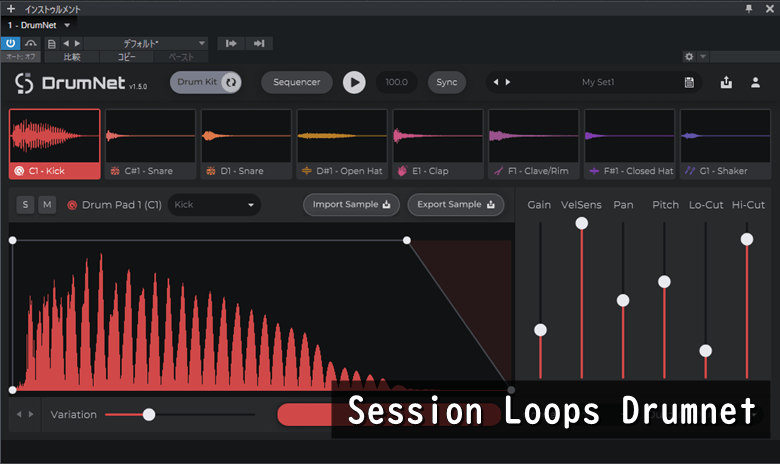
Task: Start playback with the play button
Action: (354, 82)
